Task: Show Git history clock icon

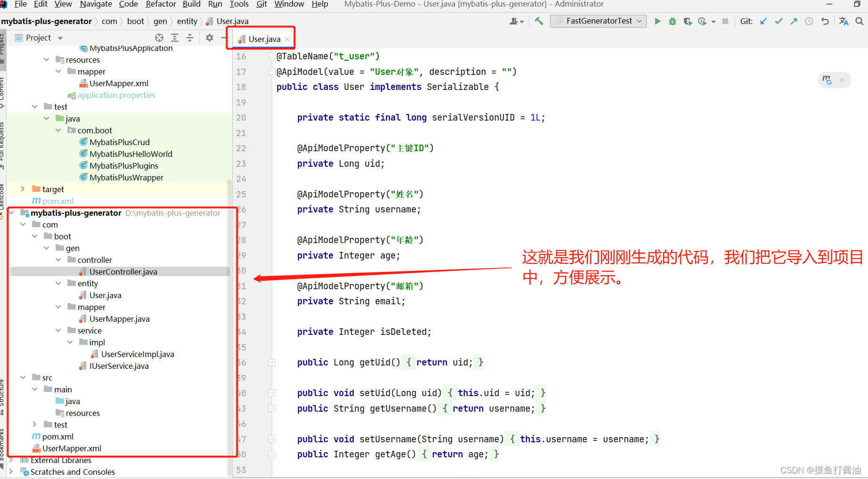Action: 809,21
